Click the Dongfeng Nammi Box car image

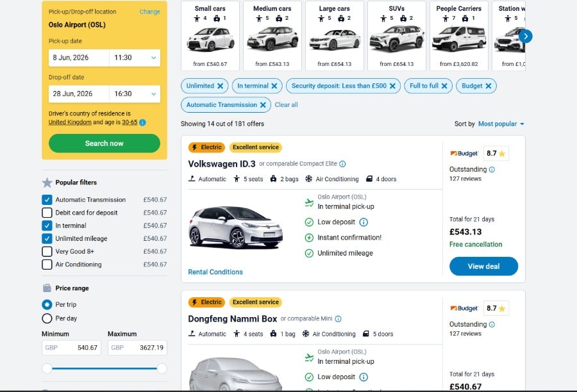coord(235,375)
